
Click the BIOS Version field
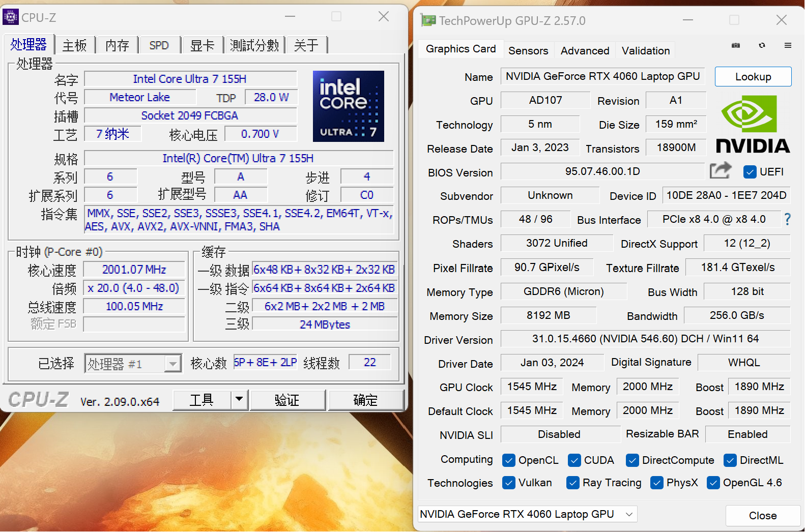[x=602, y=171]
